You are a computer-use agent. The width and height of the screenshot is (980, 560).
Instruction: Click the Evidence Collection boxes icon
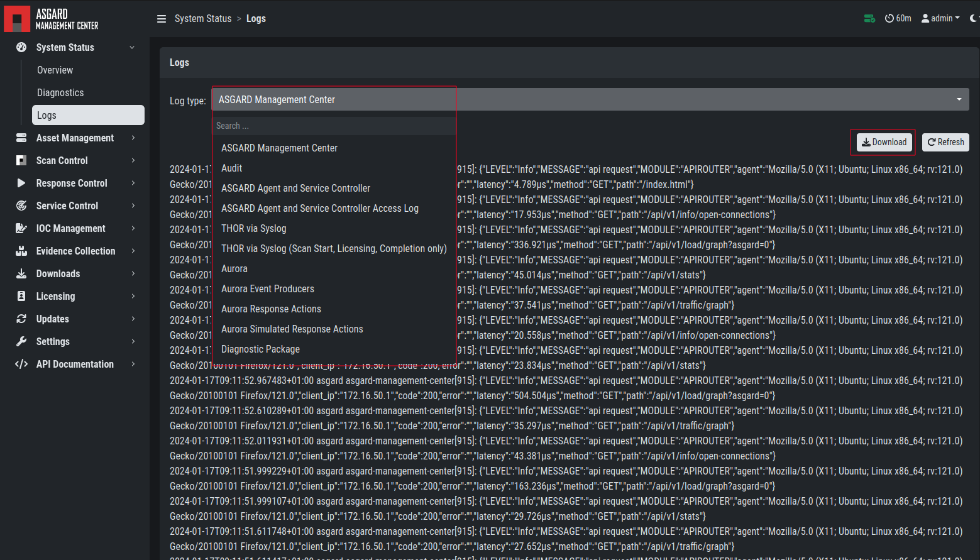click(21, 251)
